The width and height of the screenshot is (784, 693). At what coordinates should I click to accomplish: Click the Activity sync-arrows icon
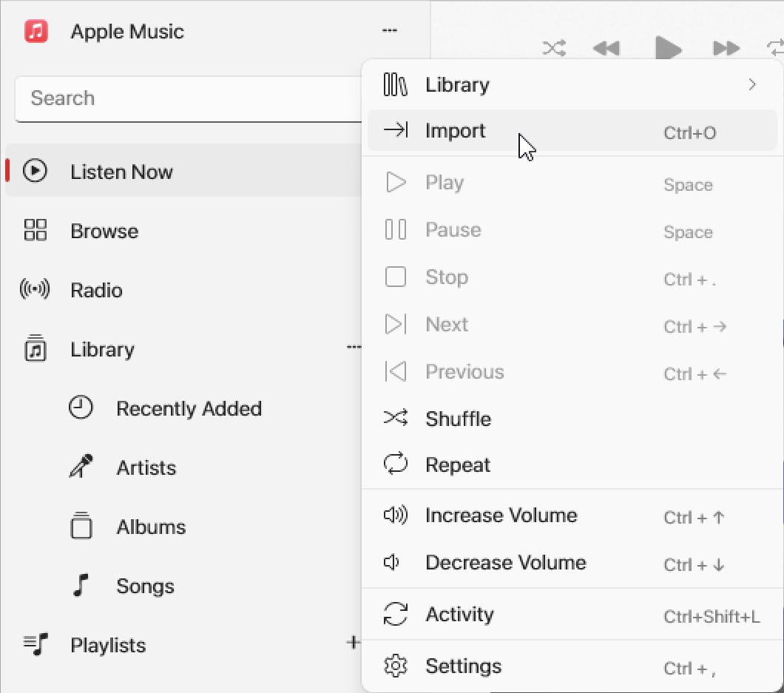coord(396,614)
